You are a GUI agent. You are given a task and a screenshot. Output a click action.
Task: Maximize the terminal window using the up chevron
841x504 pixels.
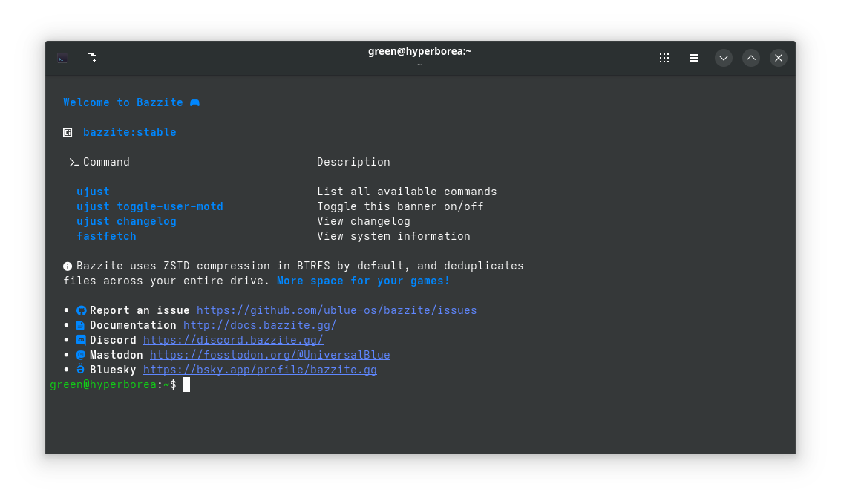(x=751, y=58)
